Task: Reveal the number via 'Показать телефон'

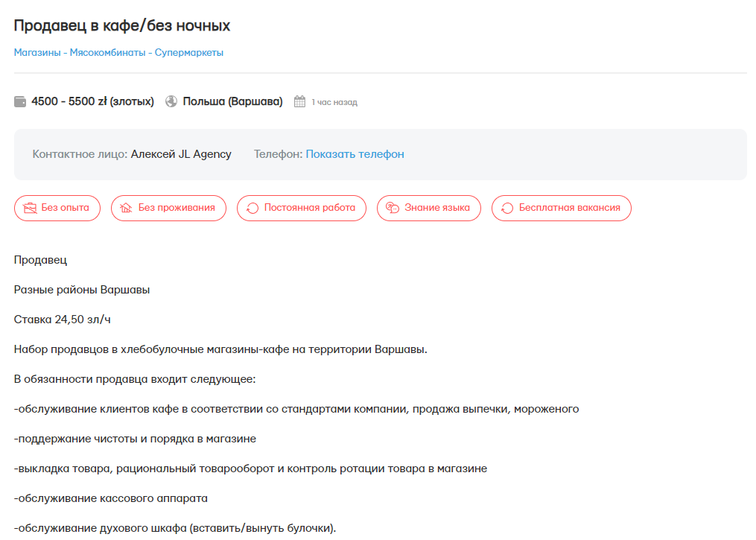Action: coord(355,154)
